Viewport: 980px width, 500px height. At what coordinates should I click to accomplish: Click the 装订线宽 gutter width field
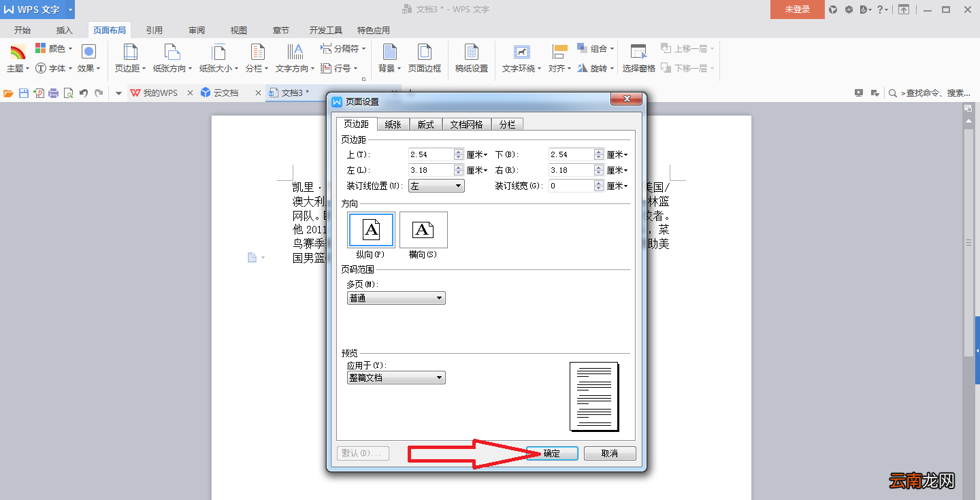point(571,186)
